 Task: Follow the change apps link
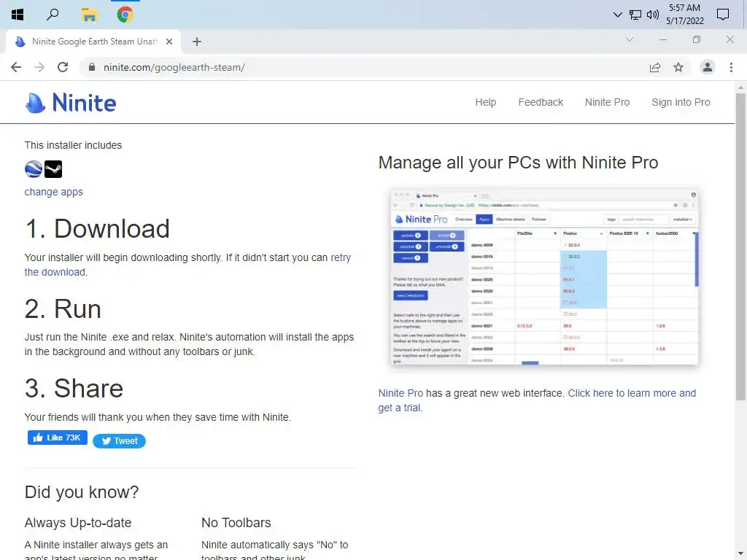click(54, 192)
